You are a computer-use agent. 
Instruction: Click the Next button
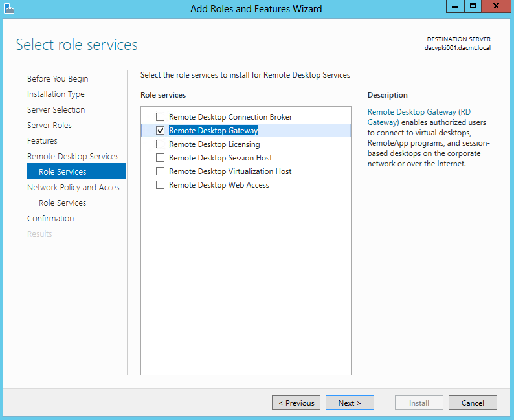click(350, 403)
